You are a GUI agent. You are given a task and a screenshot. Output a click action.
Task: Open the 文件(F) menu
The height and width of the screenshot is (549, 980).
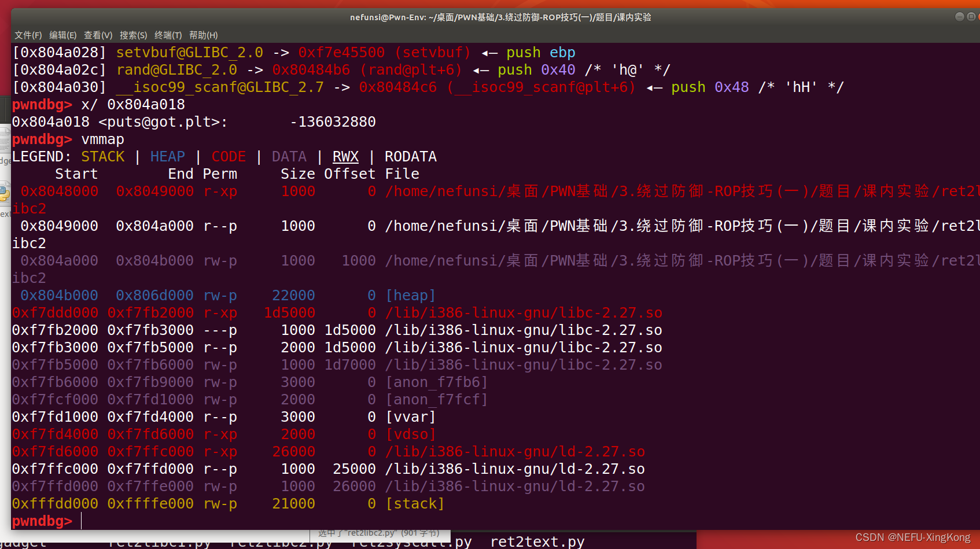point(28,35)
